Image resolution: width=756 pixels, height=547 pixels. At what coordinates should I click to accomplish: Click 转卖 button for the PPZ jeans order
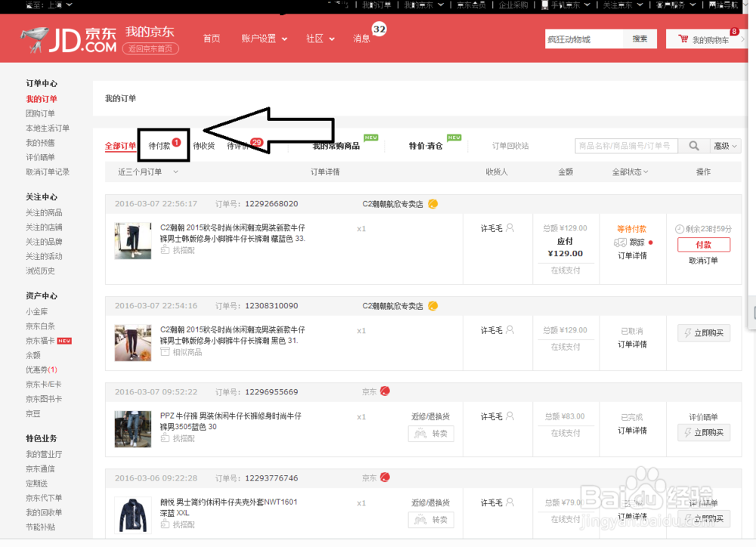tap(431, 434)
